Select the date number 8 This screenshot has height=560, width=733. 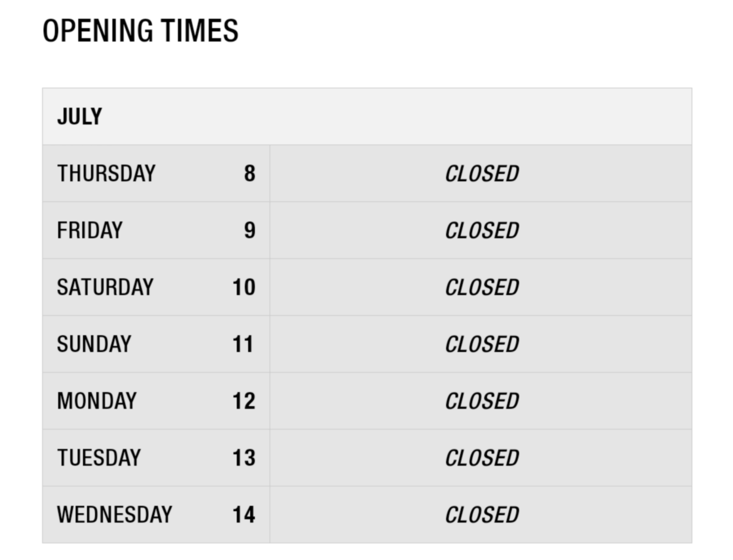tap(250, 173)
